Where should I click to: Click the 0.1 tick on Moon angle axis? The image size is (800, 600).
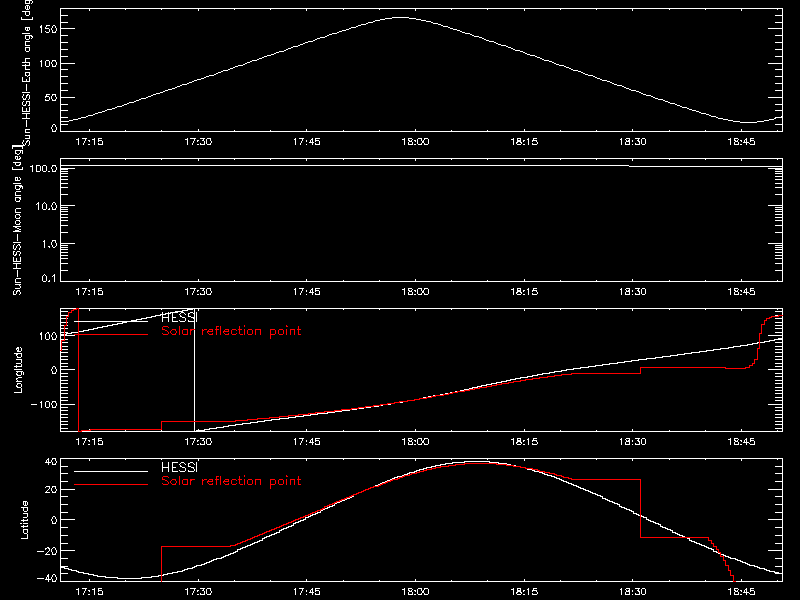click(49, 279)
